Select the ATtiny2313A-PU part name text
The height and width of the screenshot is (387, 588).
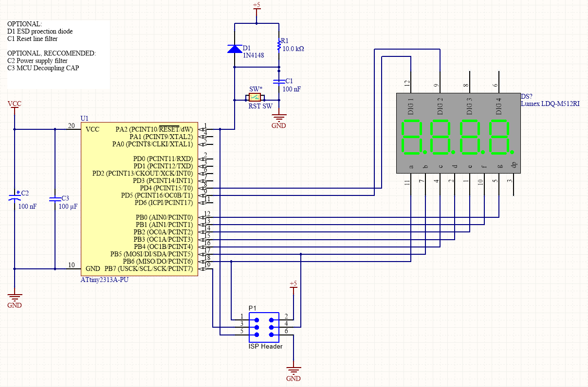coord(104,280)
